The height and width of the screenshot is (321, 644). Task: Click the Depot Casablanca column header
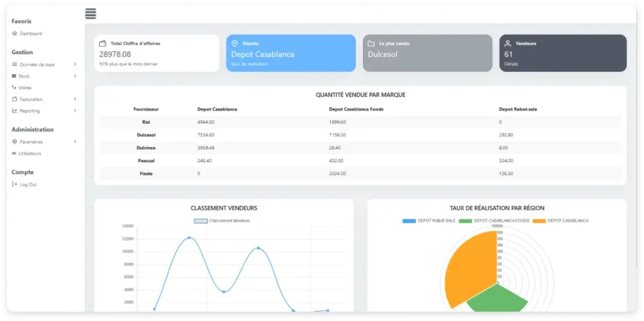coord(217,109)
